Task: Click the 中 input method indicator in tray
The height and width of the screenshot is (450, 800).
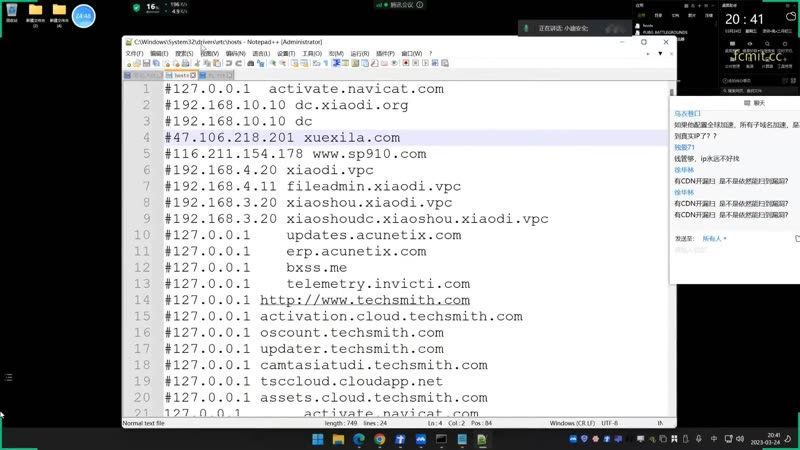Action: coord(714,439)
